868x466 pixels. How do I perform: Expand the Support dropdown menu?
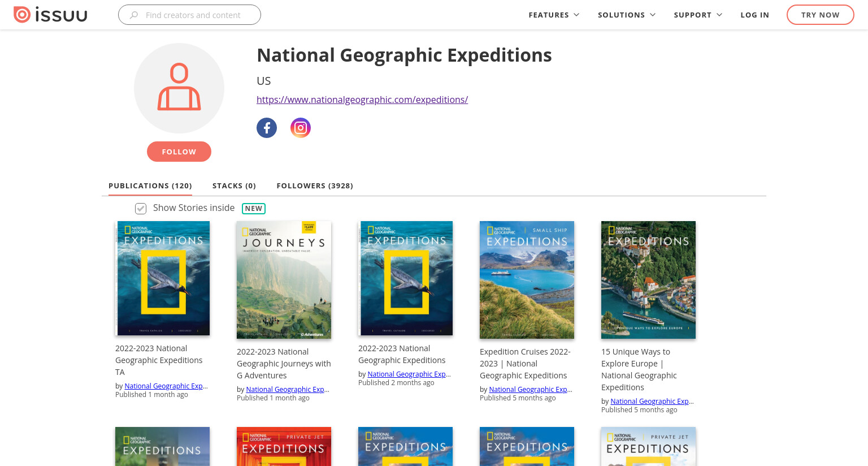(x=698, y=15)
